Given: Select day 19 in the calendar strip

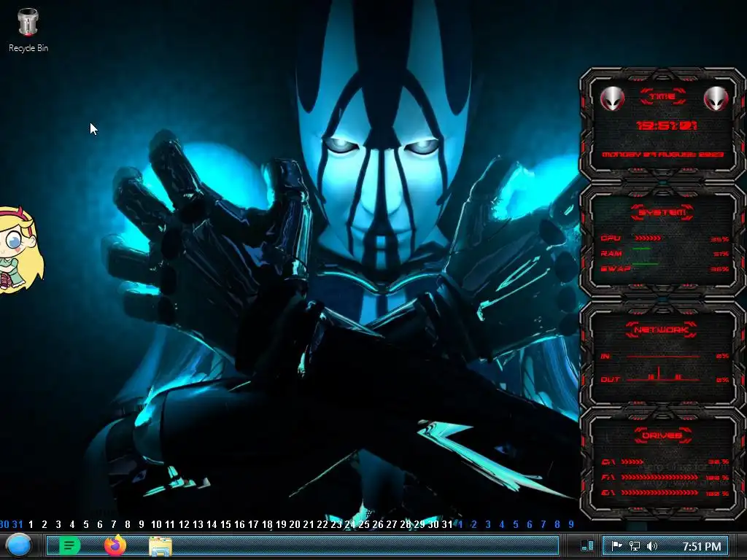Looking at the screenshot, I should coord(281,524).
